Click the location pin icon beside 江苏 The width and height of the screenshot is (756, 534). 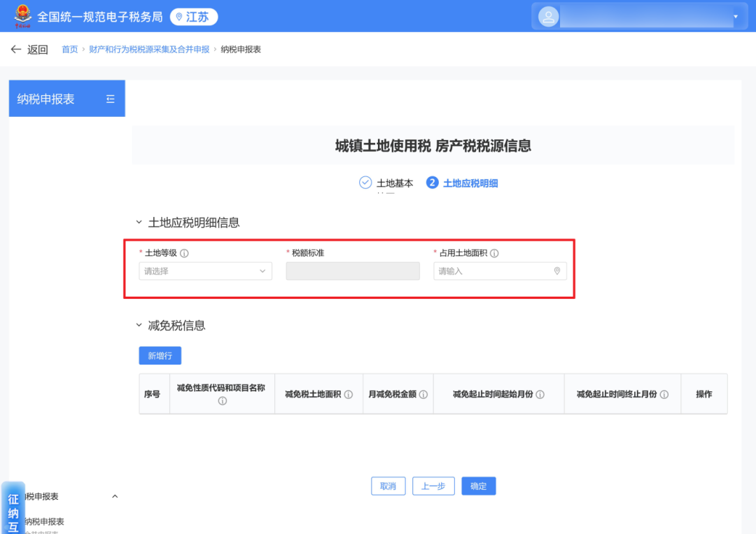click(179, 17)
